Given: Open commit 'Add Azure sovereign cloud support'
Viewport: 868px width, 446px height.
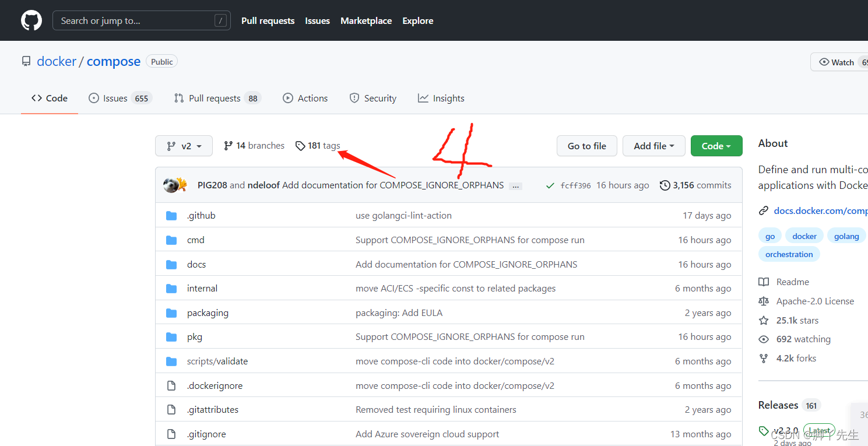Looking at the screenshot, I should (x=427, y=434).
